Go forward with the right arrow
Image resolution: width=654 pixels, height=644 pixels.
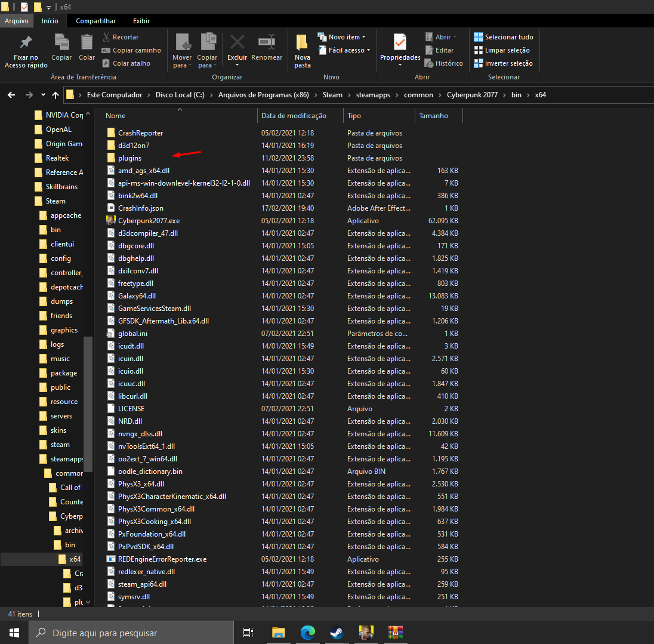point(29,95)
